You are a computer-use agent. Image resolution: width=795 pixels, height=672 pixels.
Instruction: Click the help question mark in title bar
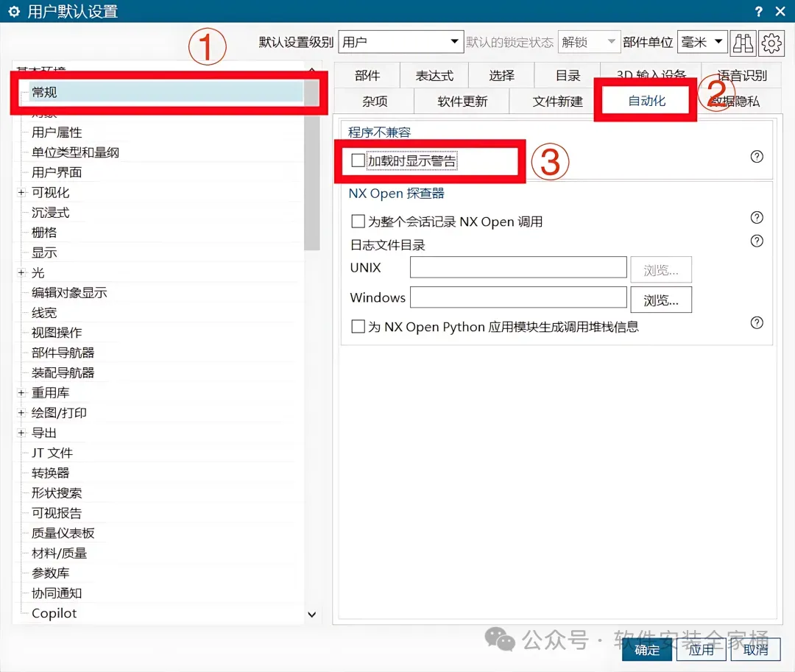(758, 11)
